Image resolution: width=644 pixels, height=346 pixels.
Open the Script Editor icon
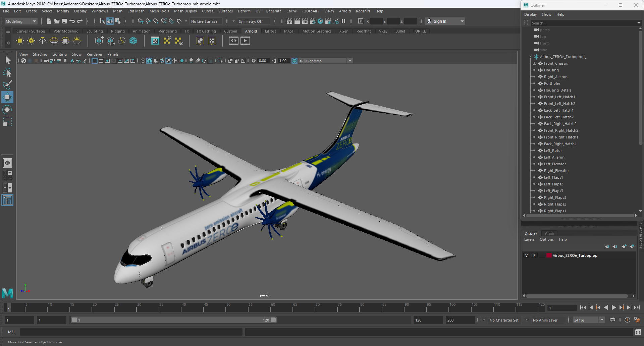pos(638,332)
